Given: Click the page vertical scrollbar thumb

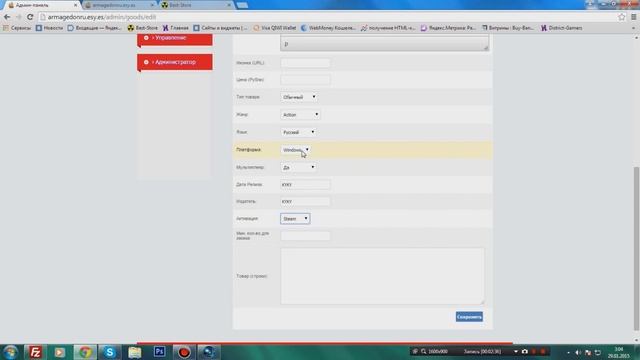Looking at the screenshot, I should [636, 248].
